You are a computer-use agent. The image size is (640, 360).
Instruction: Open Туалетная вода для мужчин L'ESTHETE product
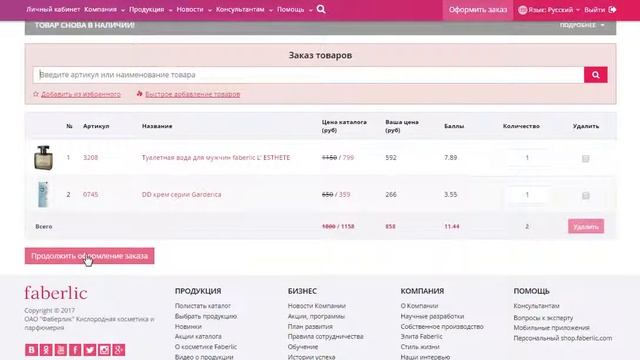click(216, 158)
